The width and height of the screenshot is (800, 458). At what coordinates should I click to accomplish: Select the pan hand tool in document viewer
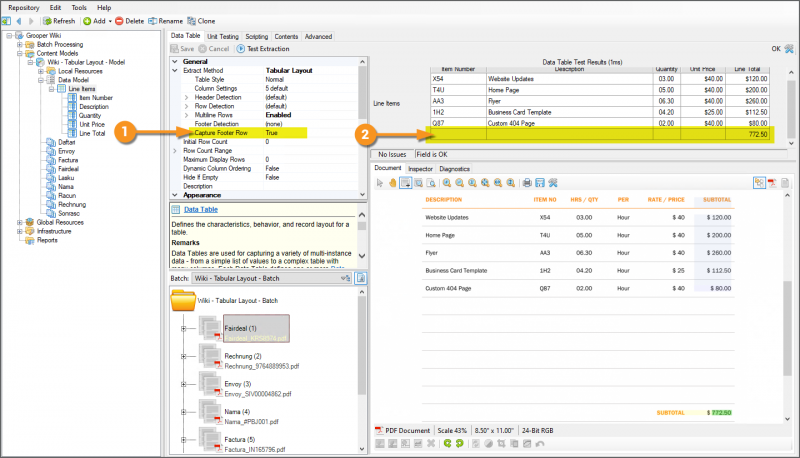point(392,182)
